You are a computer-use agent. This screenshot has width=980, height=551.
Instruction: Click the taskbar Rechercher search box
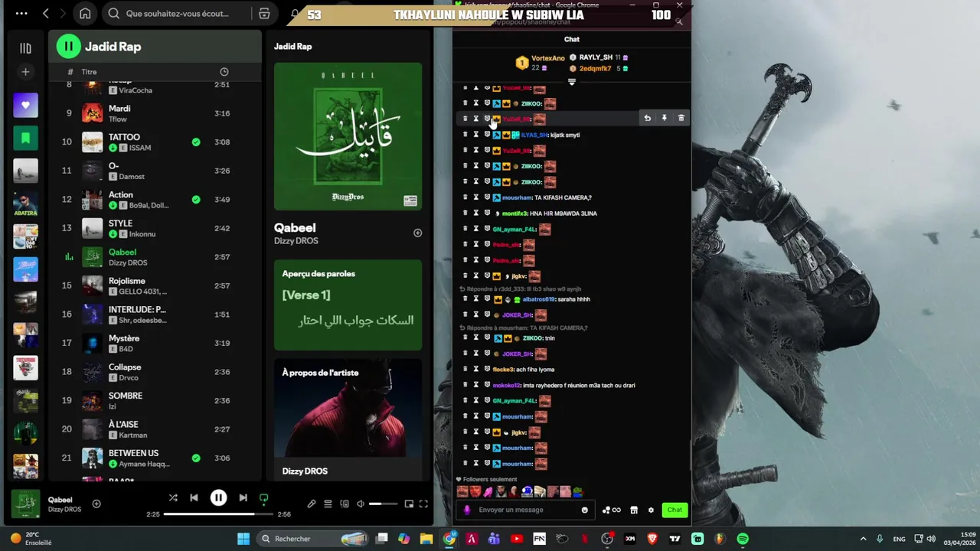click(x=314, y=539)
